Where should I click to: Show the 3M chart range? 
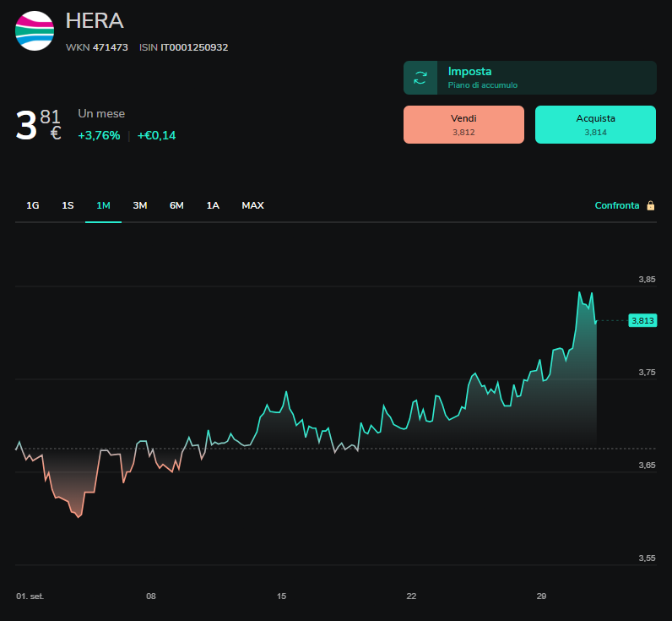point(140,205)
